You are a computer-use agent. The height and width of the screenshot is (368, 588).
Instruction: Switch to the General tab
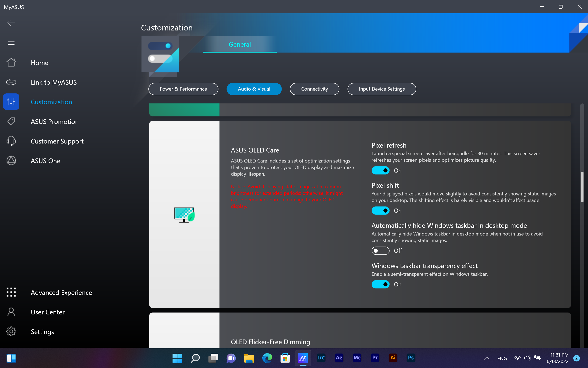[x=240, y=44]
